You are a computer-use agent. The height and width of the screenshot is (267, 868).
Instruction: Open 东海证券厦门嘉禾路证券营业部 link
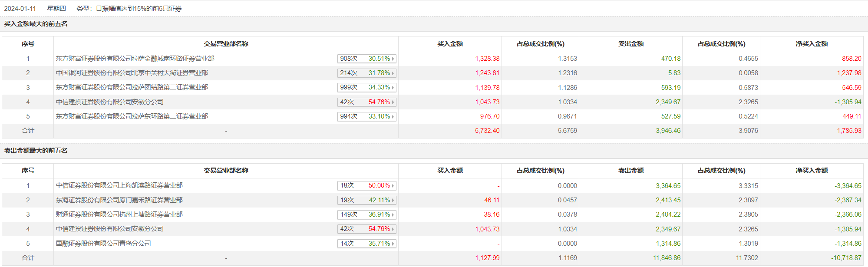point(119,200)
